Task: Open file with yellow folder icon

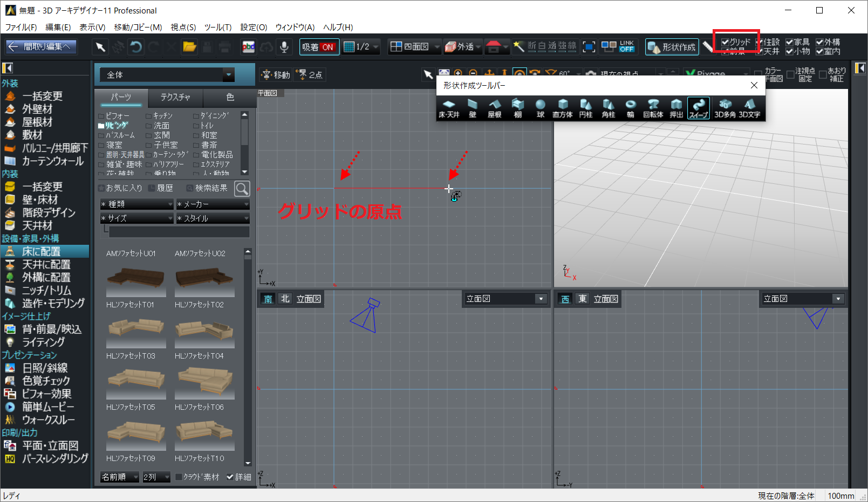Action: (189, 47)
